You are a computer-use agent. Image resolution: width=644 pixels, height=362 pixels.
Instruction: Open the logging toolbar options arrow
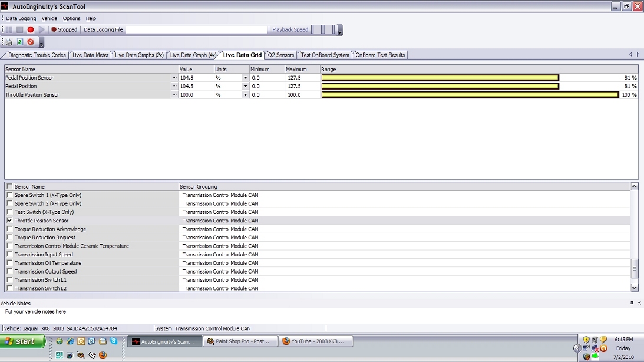(340, 30)
